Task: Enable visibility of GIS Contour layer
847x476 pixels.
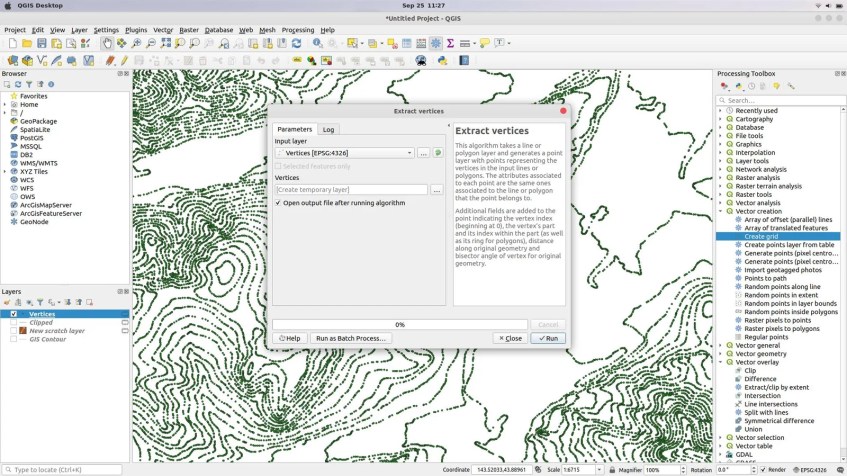Action: tap(14, 339)
